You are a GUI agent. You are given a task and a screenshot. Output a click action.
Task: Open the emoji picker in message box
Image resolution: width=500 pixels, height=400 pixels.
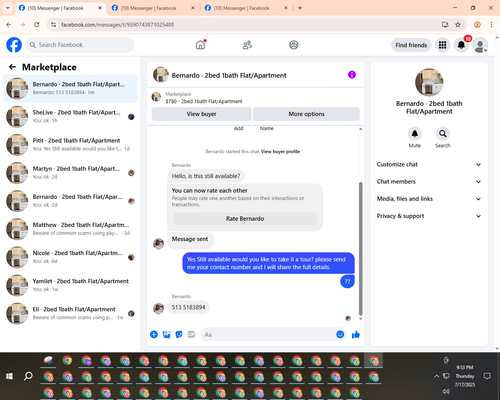(x=340, y=334)
